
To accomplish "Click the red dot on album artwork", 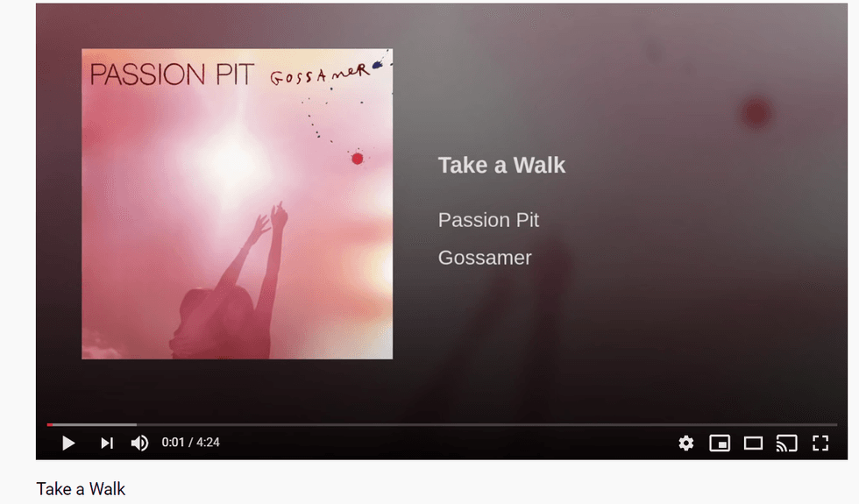I will pos(358,159).
